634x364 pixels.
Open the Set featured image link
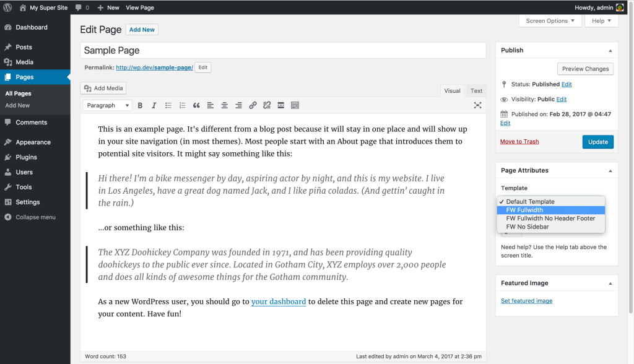[526, 300]
